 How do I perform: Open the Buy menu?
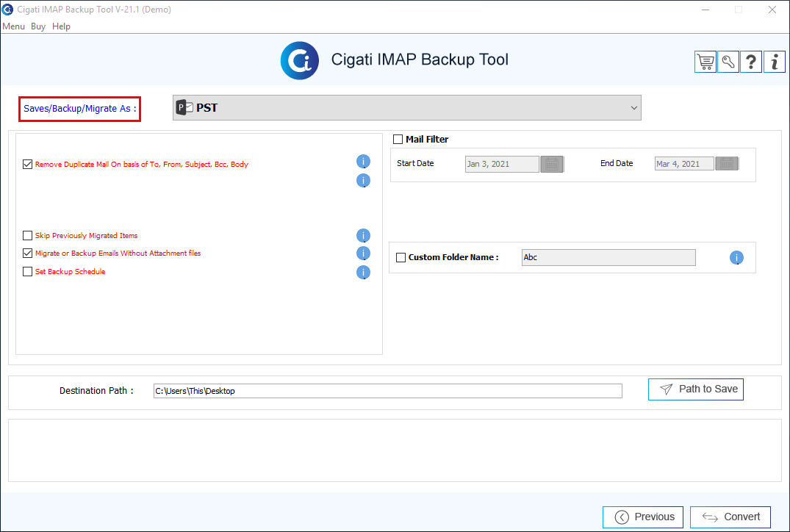pos(38,26)
